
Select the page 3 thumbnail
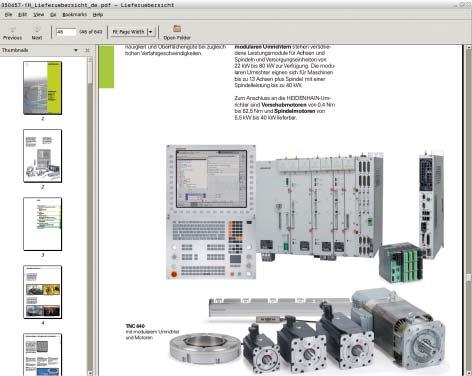point(42,224)
